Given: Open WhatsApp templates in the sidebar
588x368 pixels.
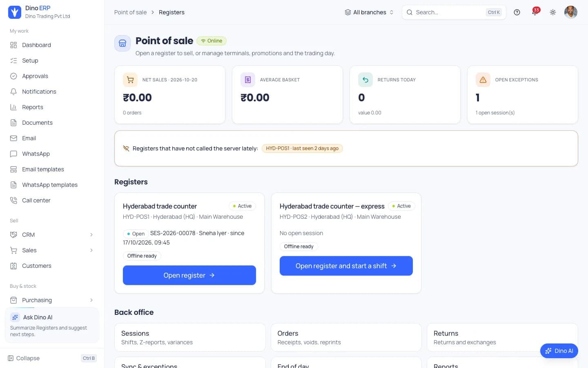Looking at the screenshot, I should [x=52, y=185].
